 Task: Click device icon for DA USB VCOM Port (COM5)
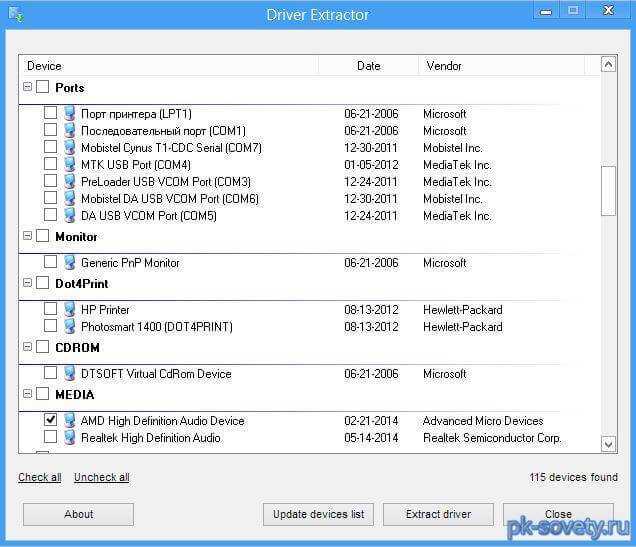click(70, 215)
